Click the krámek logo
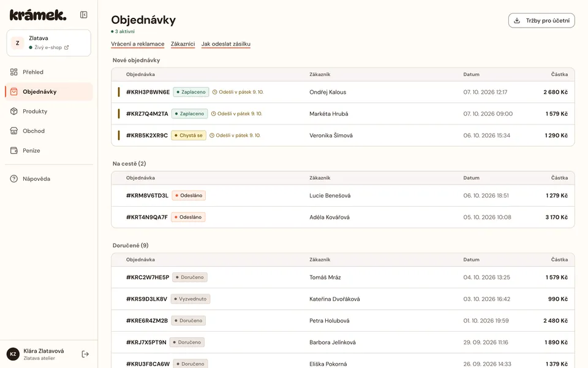 (x=38, y=15)
